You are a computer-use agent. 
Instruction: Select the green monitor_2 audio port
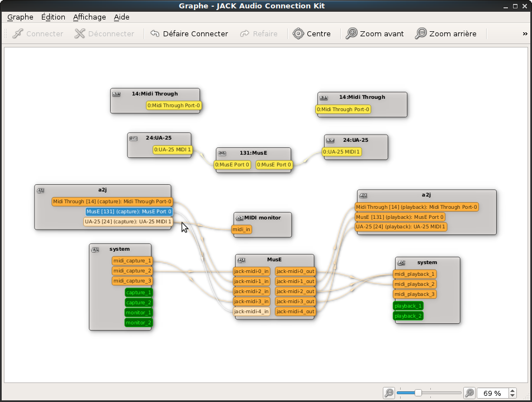click(x=139, y=323)
